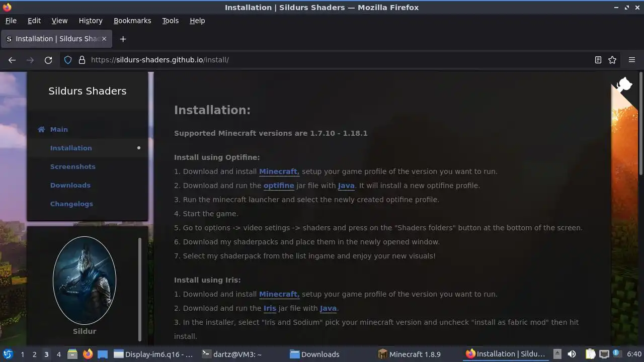Click the "Installation:" page heading
The height and width of the screenshot is (362, 644).
tap(212, 110)
